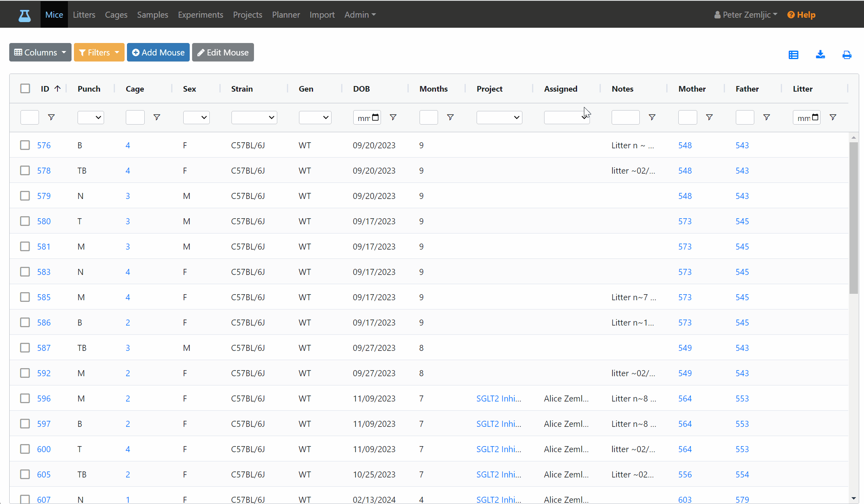Toggle the select-all header checkbox
This screenshot has height=504, width=864.
click(x=25, y=88)
